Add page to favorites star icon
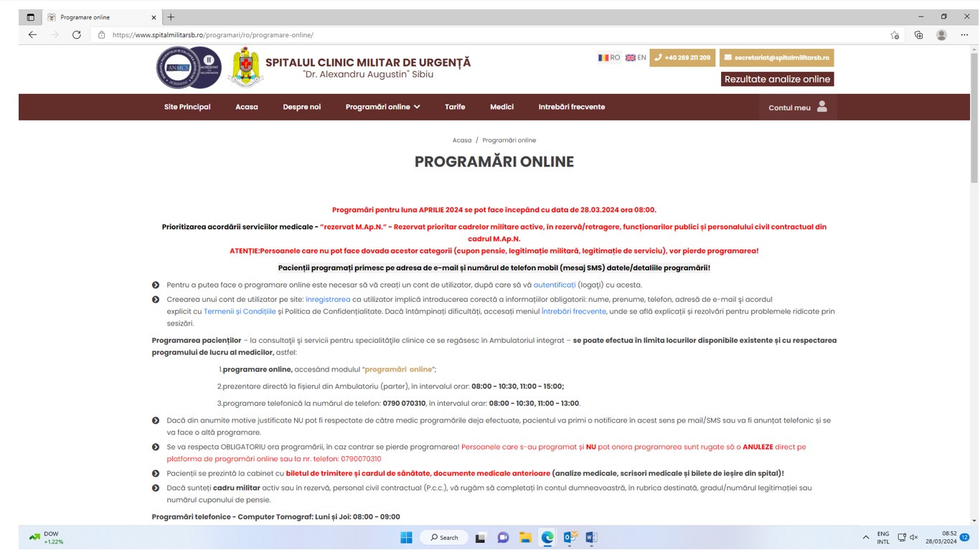The image size is (980, 550). pos(895,35)
